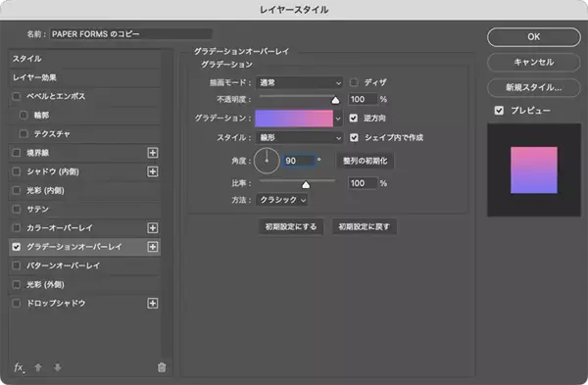The image size is (588, 385).
Task: Click the plus icon beside ドロップシャドウ
Action: coord(153,304)
